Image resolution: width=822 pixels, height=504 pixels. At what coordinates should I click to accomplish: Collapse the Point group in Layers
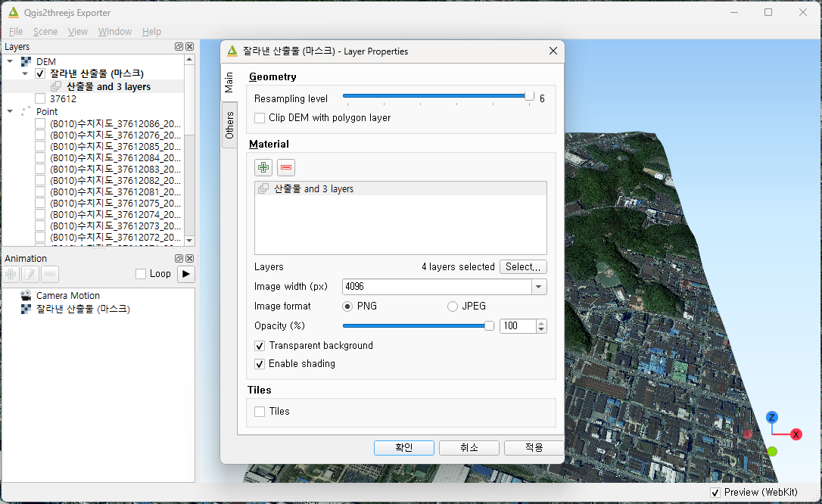pyautogui.click(x=10, y=111)
